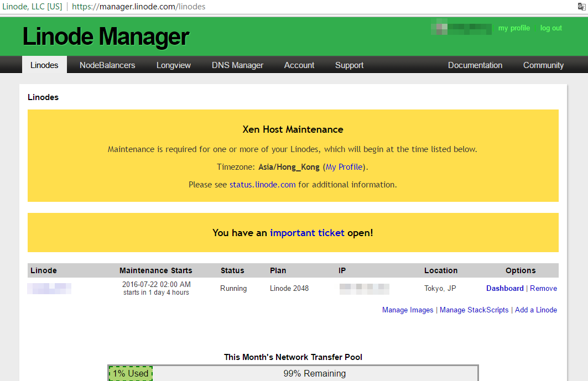Click the Linode column header

coord(44,270)
